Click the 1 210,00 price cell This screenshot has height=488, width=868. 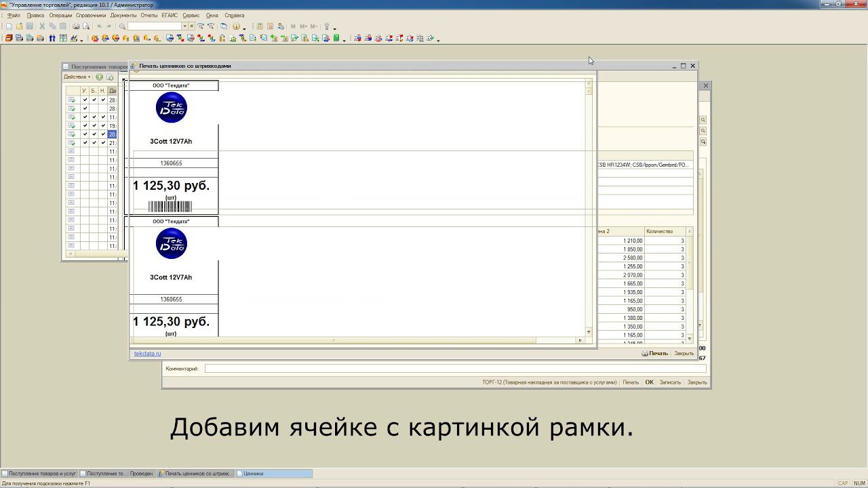tap(620, 241)
